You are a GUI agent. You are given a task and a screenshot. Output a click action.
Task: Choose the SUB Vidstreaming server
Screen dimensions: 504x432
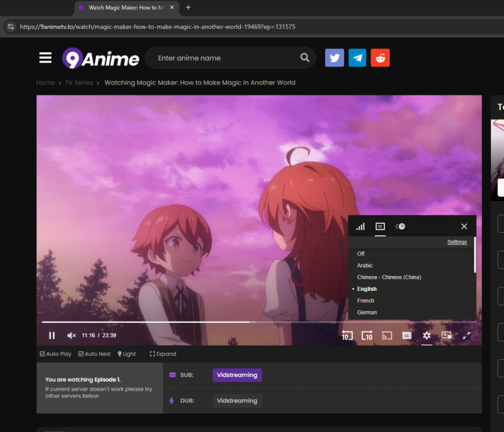[237, 375]
